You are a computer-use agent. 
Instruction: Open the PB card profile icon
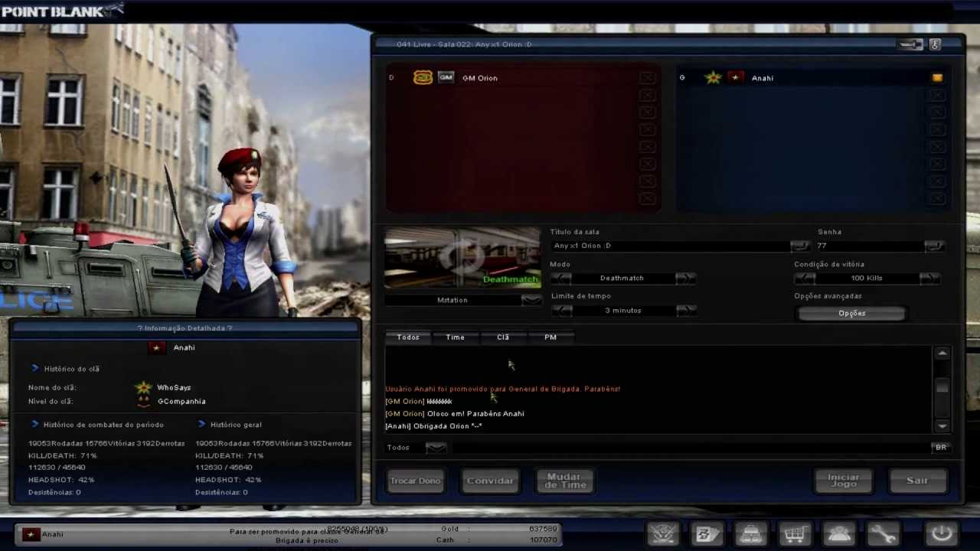[x=707, y=533]
